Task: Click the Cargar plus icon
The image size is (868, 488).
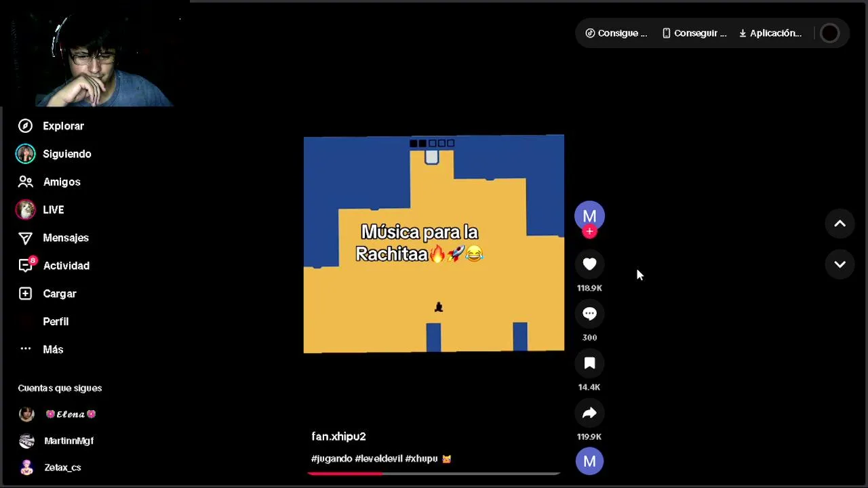Action: click(25, 293)
